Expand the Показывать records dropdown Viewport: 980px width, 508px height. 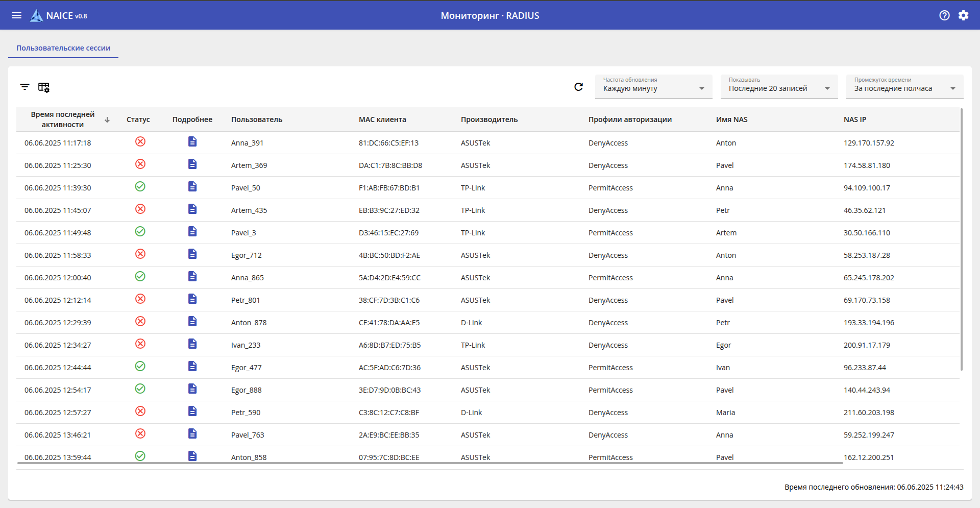pos(779,87)
